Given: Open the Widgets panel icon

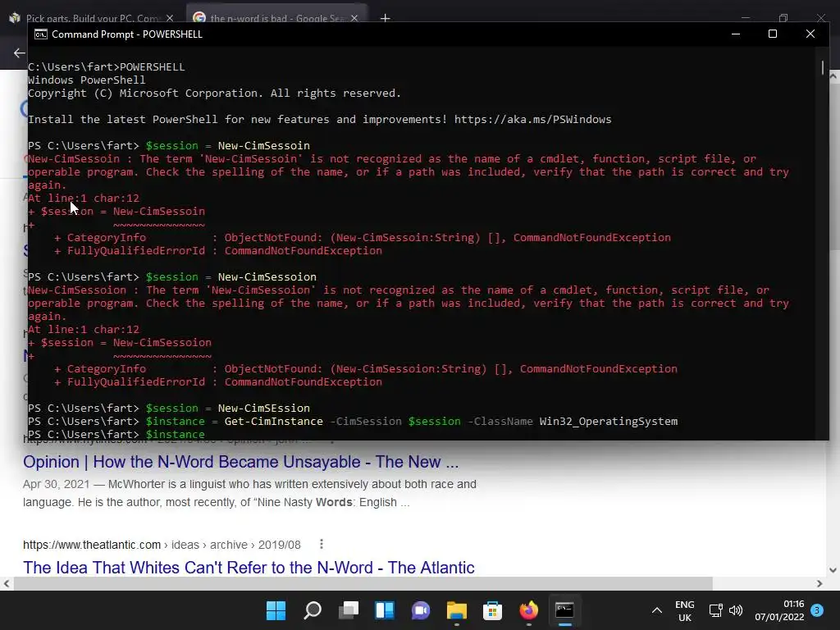Looking at the screenshot, I should 385,610.
